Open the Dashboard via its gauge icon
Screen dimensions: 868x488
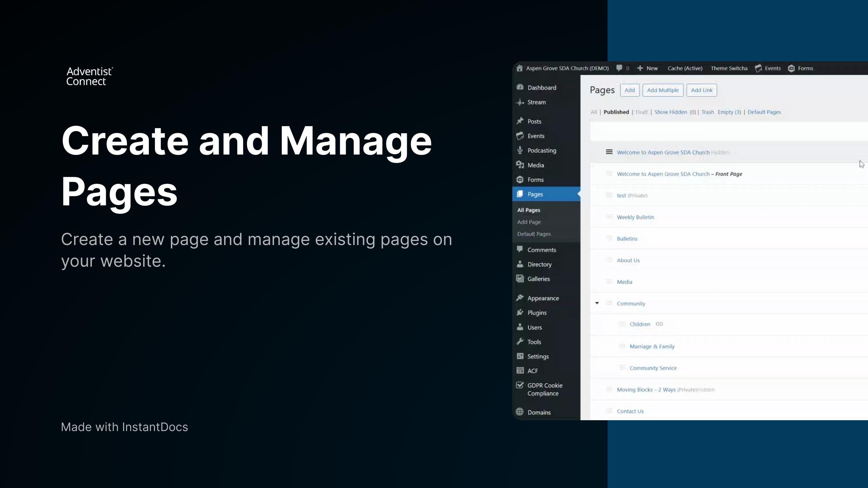(x=520, y=87)
